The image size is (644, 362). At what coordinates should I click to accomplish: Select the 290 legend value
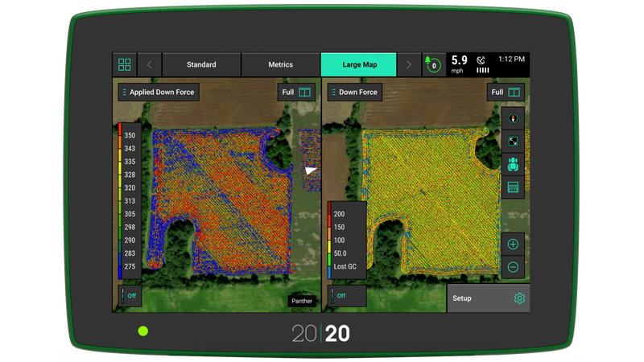[130, 240]
